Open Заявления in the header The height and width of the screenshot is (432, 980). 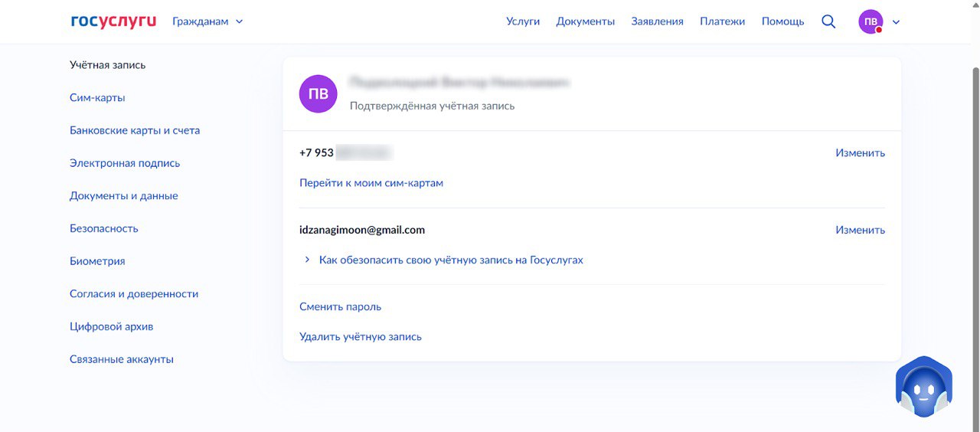point(658,21)
